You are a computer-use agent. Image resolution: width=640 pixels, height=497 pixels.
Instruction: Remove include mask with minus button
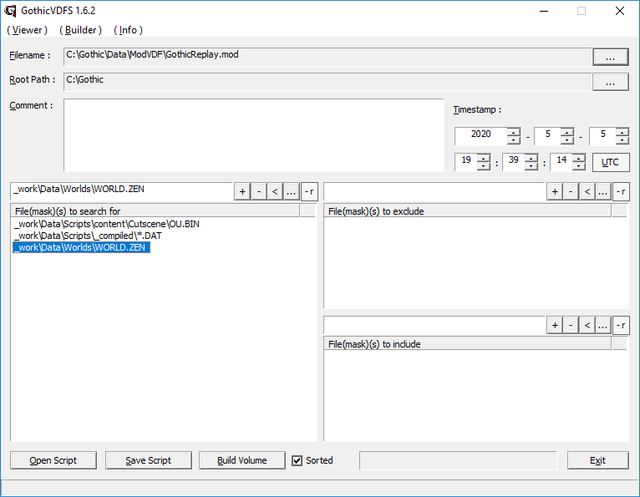tap(571, 325)
